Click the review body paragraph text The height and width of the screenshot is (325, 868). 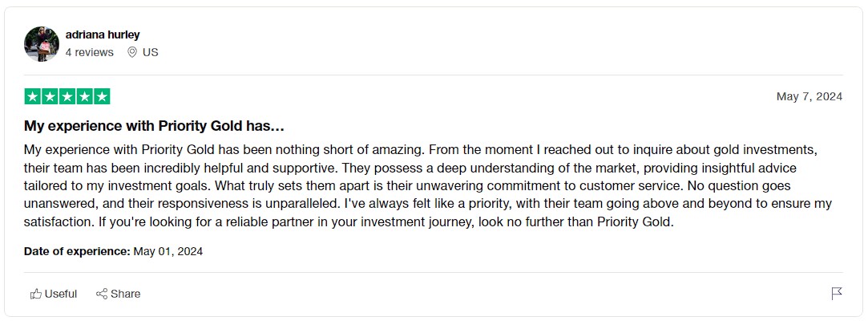[x=428, y=186]
